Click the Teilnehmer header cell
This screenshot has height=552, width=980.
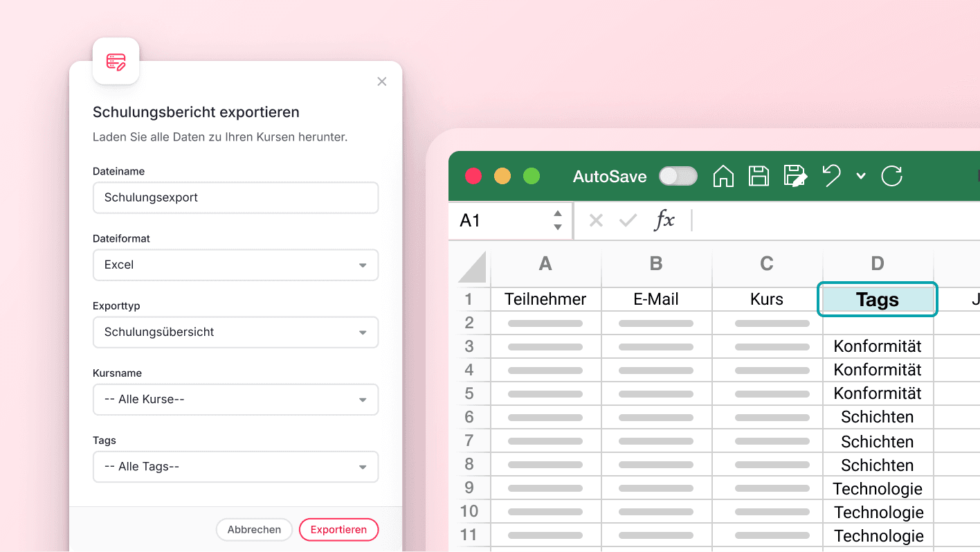tap(545, 299)
